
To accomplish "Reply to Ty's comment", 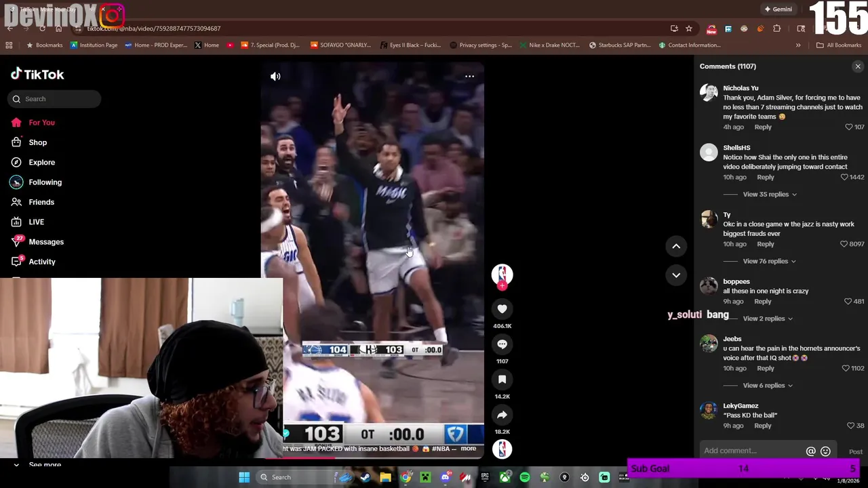I will pyautogui.click(x=766, y=244).
